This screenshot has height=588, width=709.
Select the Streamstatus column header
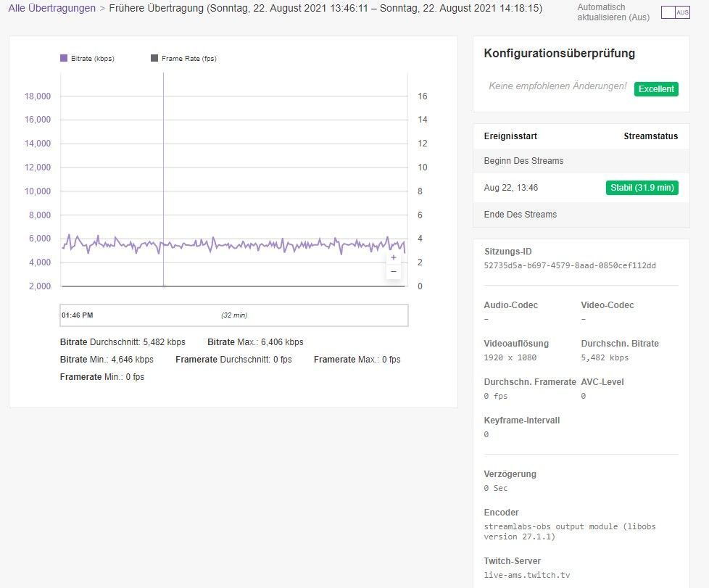(652, 136)
